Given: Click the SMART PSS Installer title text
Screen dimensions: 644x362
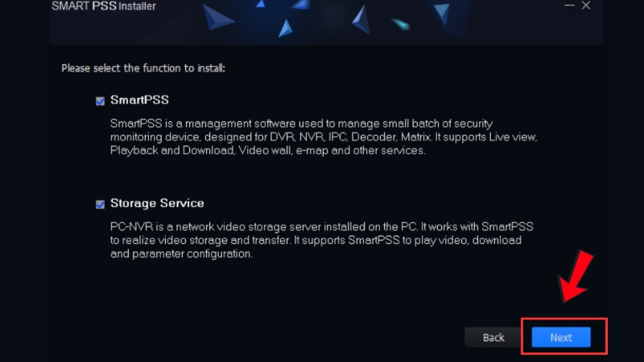Looking at the screenshot, I should pyautogui.click(x=103, y=6).
